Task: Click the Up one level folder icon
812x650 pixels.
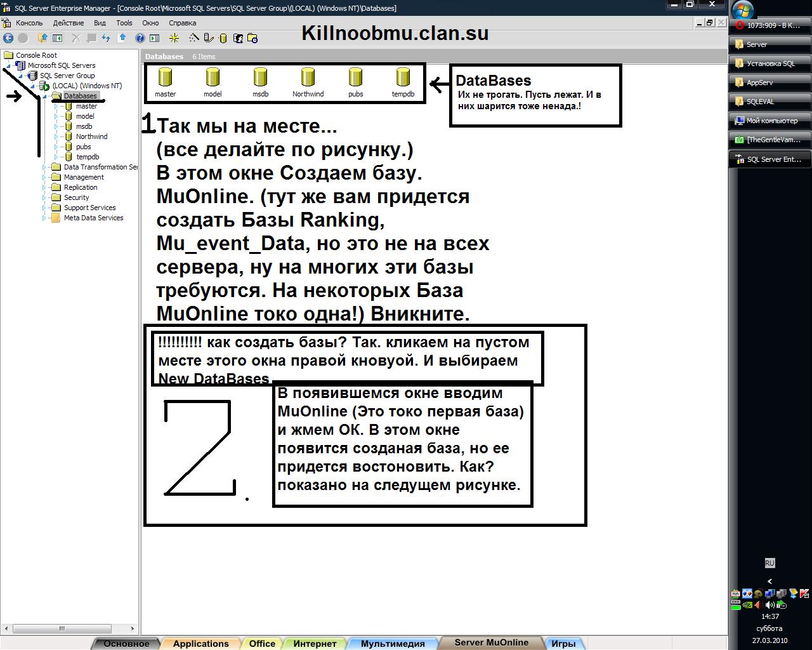Action: click(x=43, y=38)
